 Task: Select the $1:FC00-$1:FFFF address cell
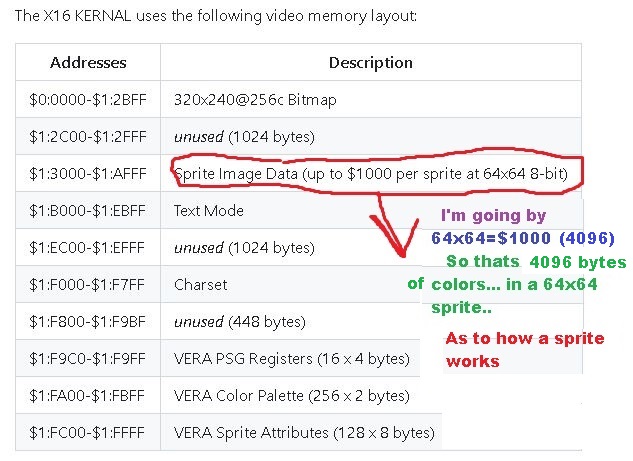point(88,433)
